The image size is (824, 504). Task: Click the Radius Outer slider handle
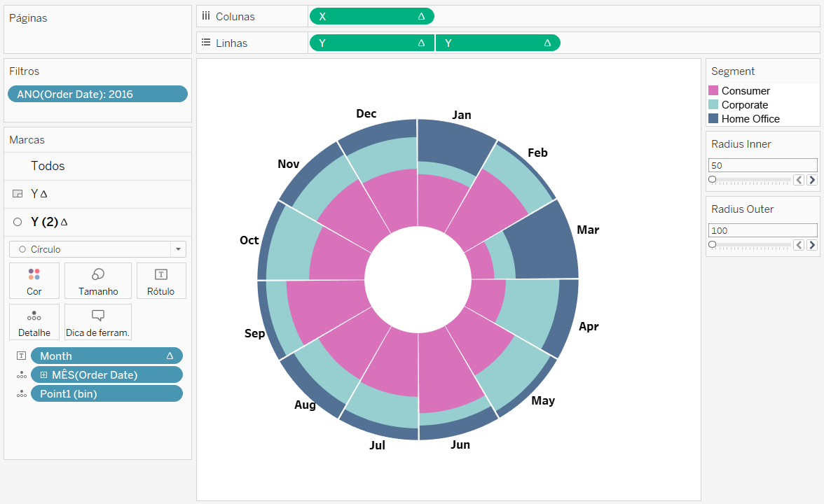coord(712,245)
